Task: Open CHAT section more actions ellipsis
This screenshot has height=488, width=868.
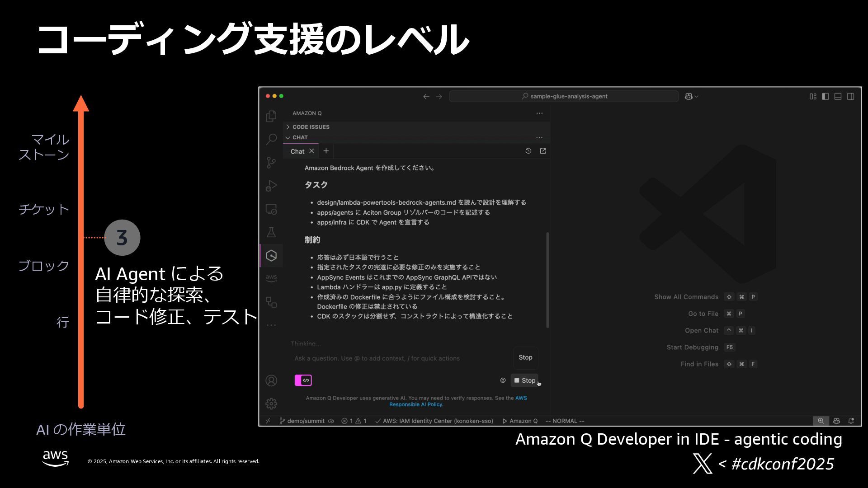Action: [539, 137]
